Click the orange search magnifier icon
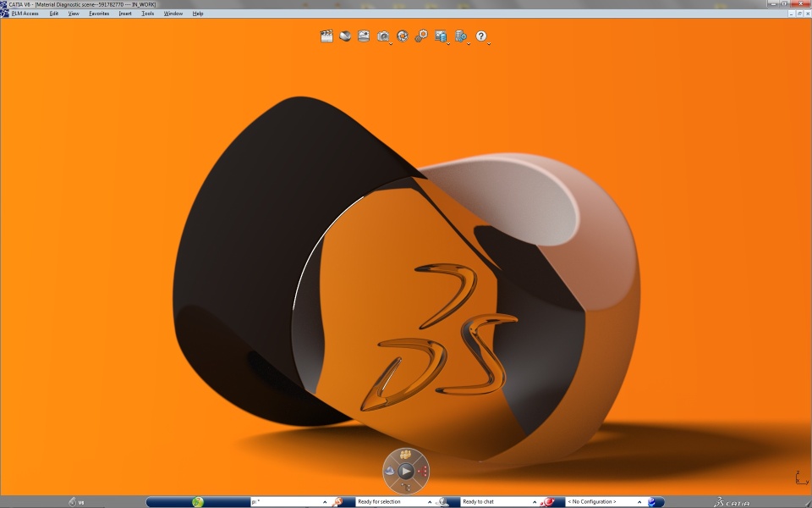The image size is (812, 508). click(x=337, y=502)
